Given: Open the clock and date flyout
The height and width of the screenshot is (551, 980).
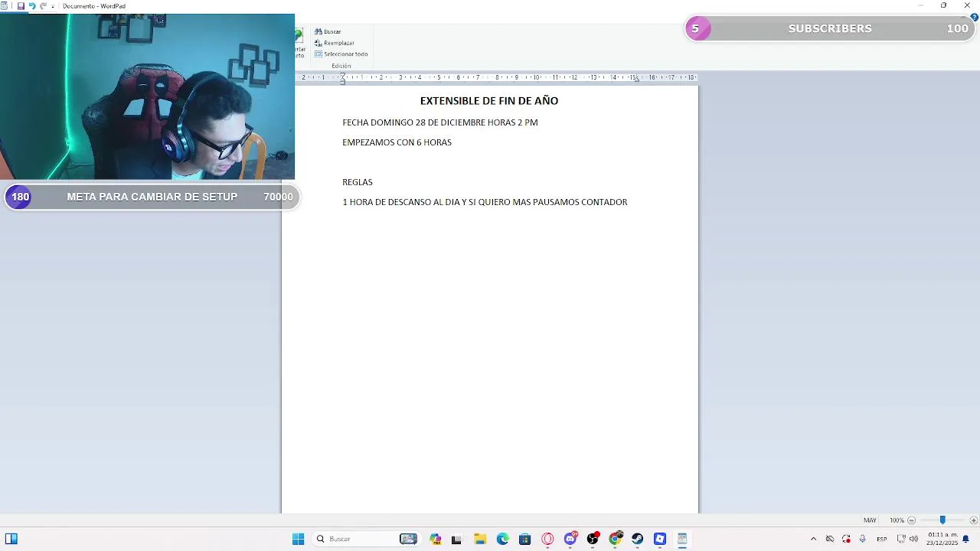Looking at the screenshot, I should pyautogui.click(x=942, y=539).
